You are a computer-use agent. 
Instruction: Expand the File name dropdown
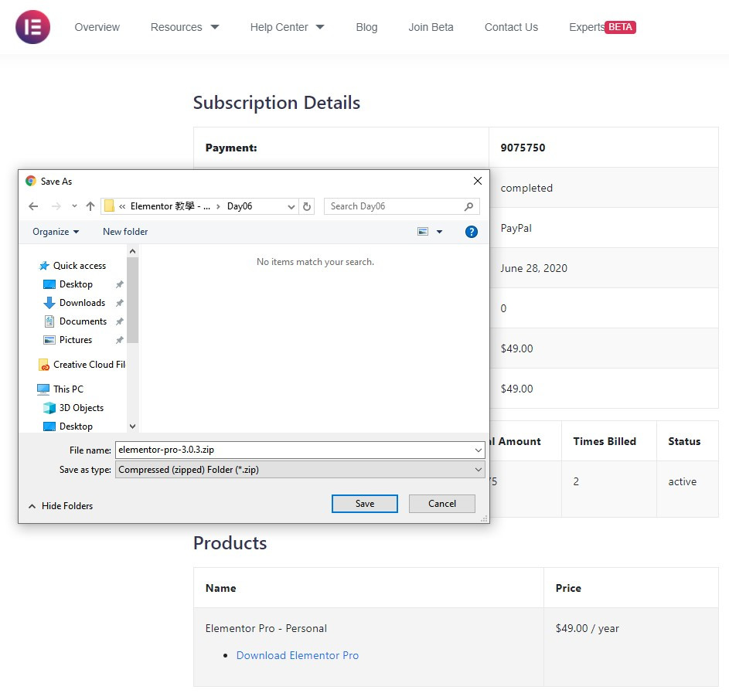pyautogui.click(x=478, y=450)
